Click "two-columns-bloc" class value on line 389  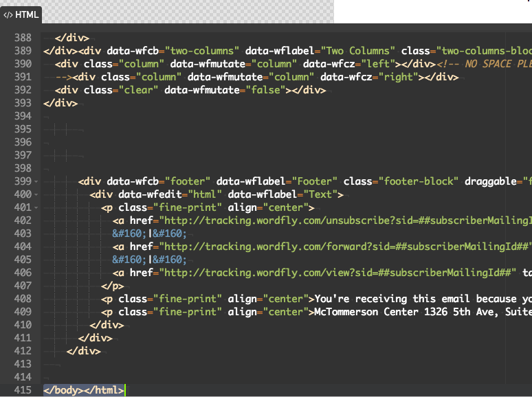pyautogui.click(x=484, y=51)
